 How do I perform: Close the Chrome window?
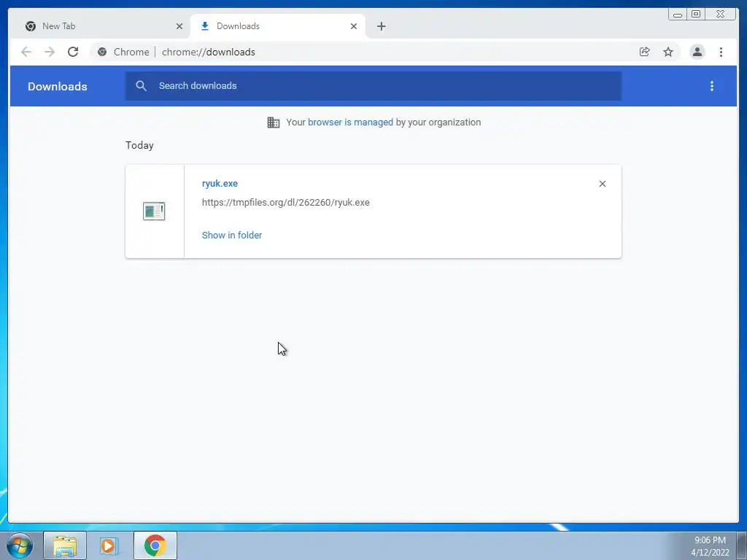point(720,15)
